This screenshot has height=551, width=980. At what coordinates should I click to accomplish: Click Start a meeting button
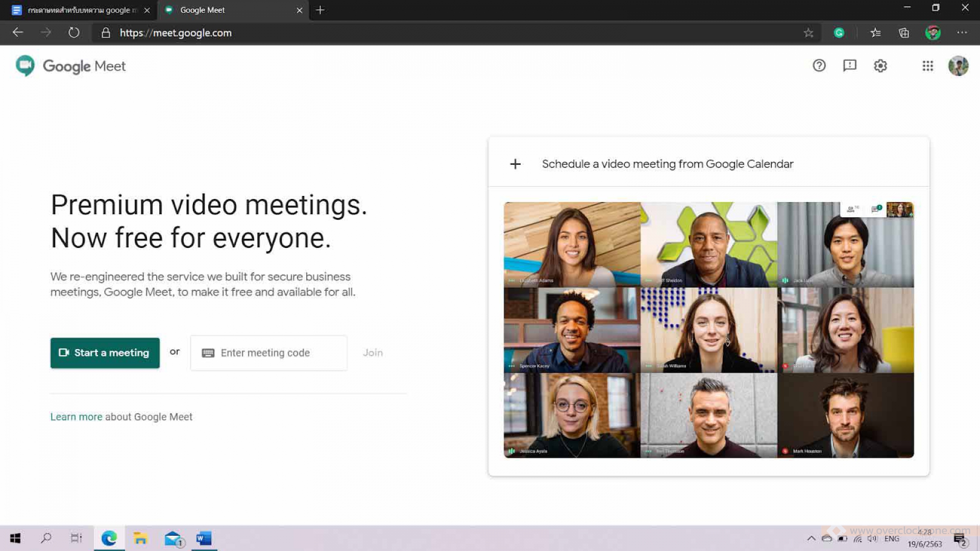(104, 353)
